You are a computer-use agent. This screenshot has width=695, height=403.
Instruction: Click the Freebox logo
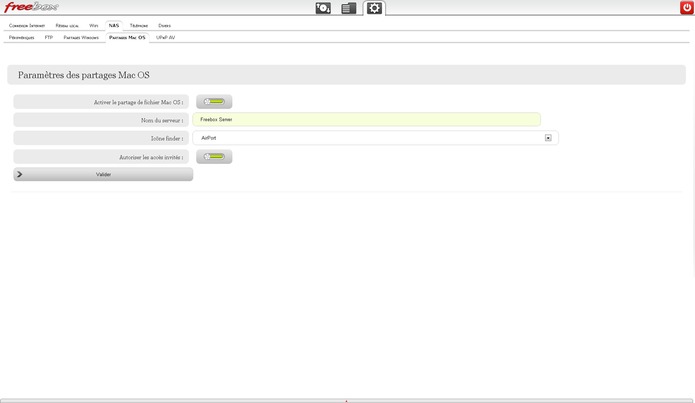[x=30, y=7]
